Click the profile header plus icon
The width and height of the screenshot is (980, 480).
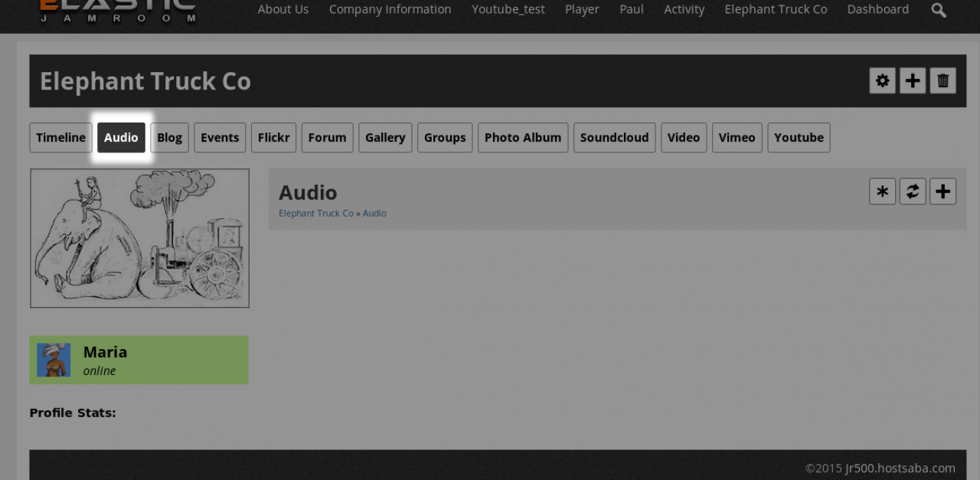[x=913, y=80]
